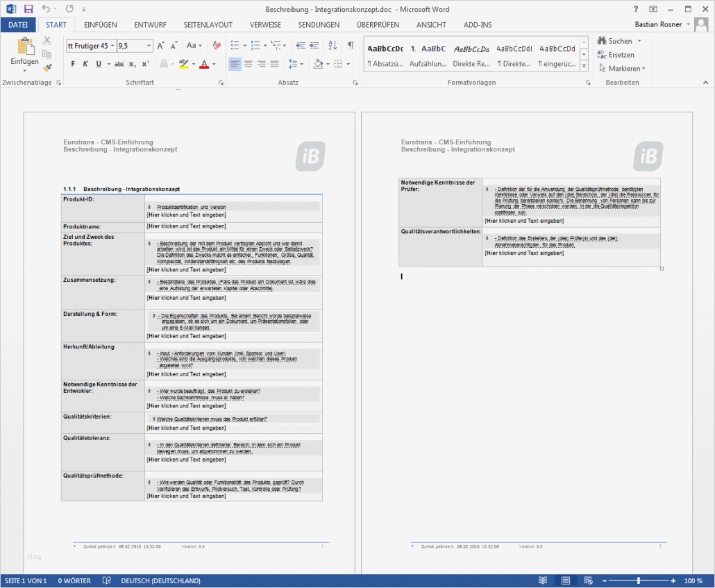715x588 pixels.
Task: Shrink font size with the smaller A icon
Action: (174, 46)
